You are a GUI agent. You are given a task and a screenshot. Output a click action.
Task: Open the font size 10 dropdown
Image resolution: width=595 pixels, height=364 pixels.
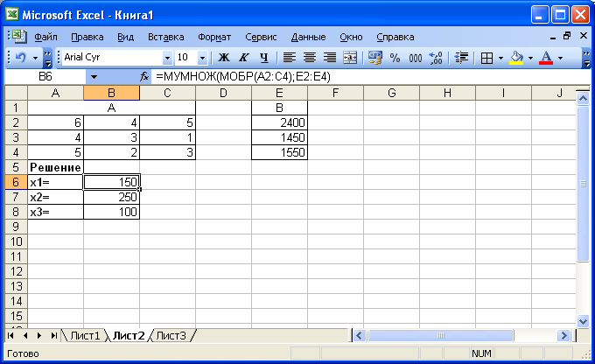203,58
